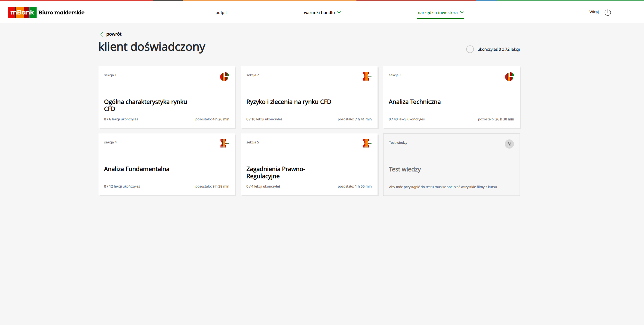The width and height of the screenshot is (644, 325).
Task: Open the Ryzyko i zlecenia na rynku CFD card
Action: [x=309, y=97]
